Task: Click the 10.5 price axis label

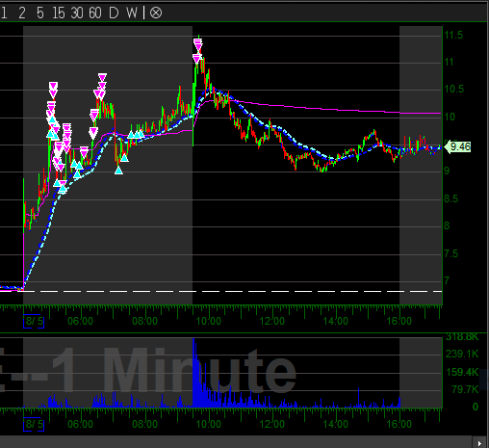Action: coord(454,89)
